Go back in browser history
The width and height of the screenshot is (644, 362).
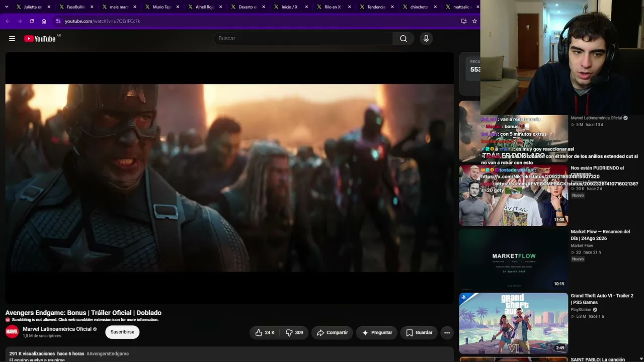coord(8,21)
